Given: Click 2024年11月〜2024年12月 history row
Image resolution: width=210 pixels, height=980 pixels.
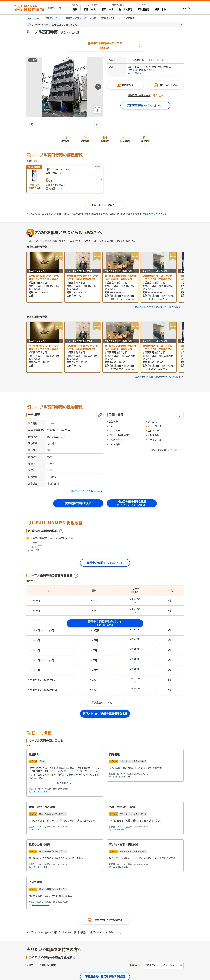Looking at the screenshot, I should tap(105, 690).
